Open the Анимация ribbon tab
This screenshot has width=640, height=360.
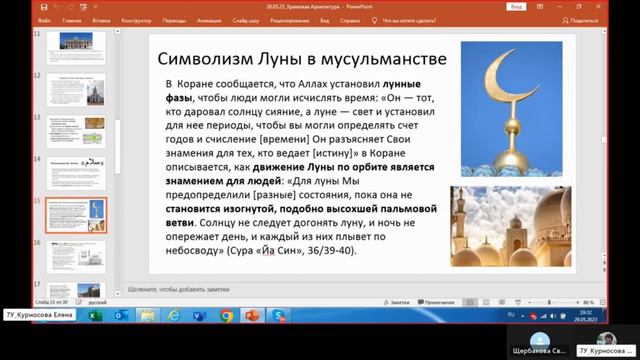(x=209, y=20)
